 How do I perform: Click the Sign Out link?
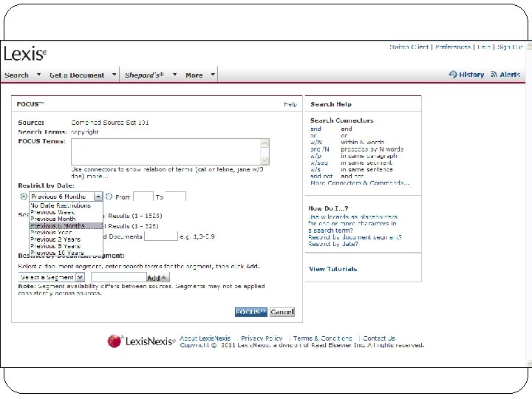pyautogui.click(x=510, y=47)
